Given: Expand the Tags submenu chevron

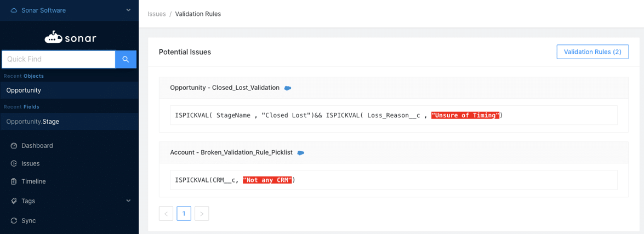Looking at the screenshot, I should [x=128, y=201].
